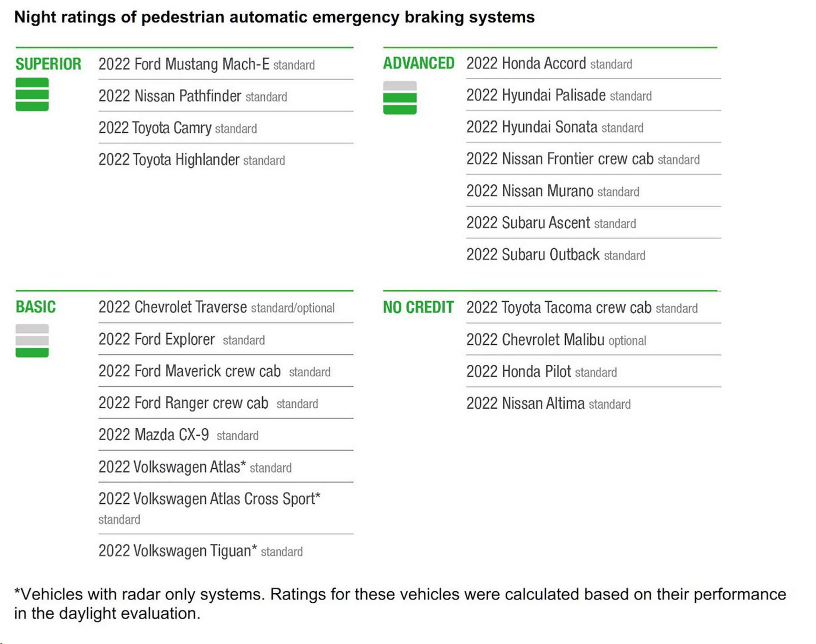Select the SUPERIOR rating heading

[x=48, y=64]
